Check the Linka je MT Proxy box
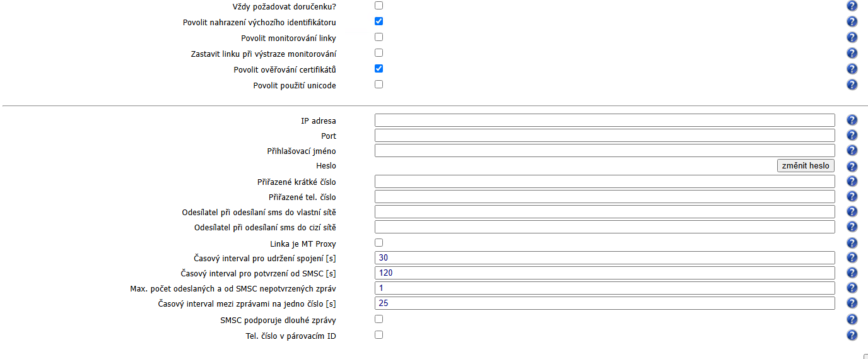 [378, 242]
